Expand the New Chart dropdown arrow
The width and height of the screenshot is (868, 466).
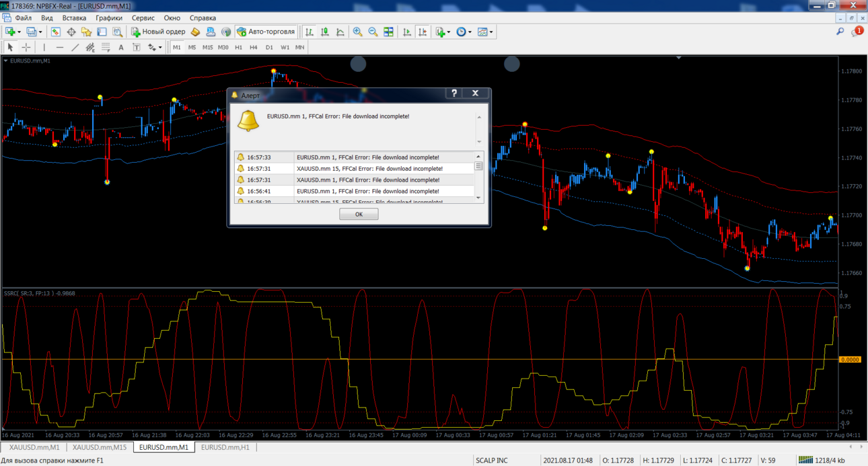[19, 32]
